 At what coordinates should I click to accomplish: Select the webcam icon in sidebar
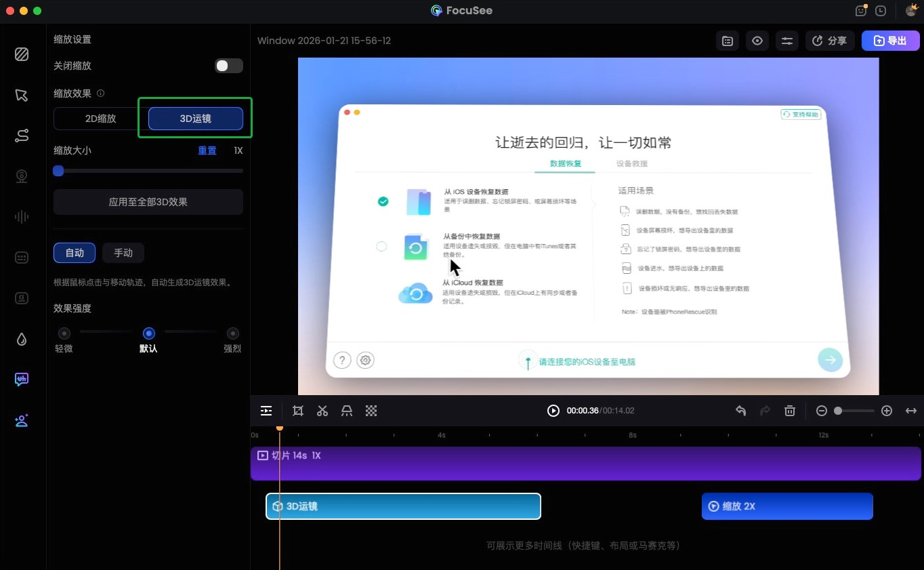22,176
